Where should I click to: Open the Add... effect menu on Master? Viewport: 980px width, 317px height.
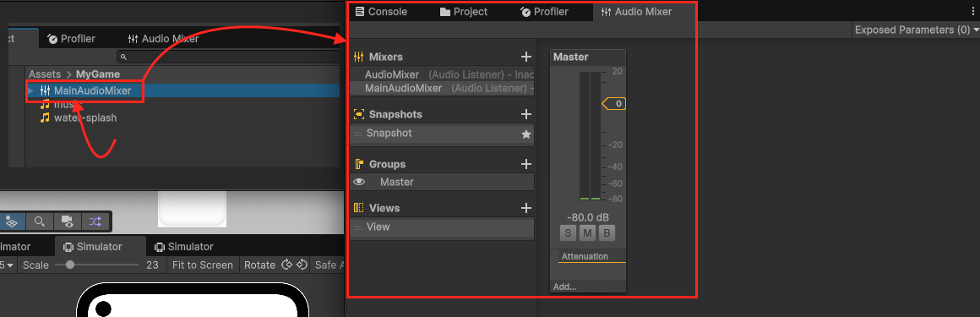pyautogui.click(x=565, y=287)
